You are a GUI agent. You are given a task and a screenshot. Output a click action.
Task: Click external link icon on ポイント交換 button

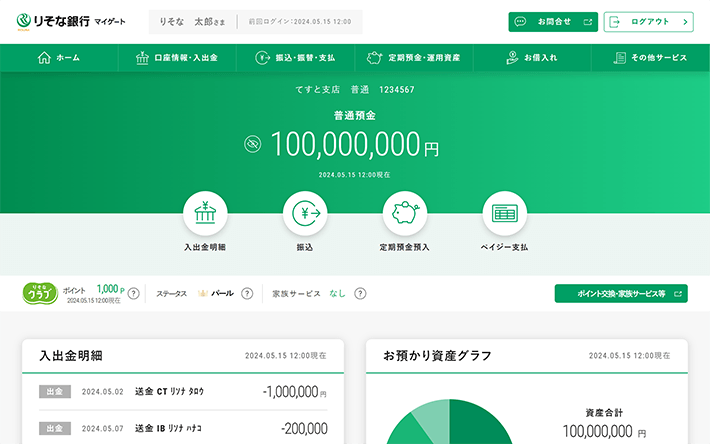(x=678, y=294)
